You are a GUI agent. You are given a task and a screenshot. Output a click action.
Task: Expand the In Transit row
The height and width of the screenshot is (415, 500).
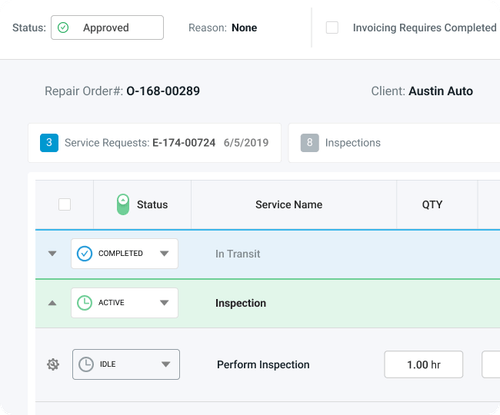click(52, 254)
